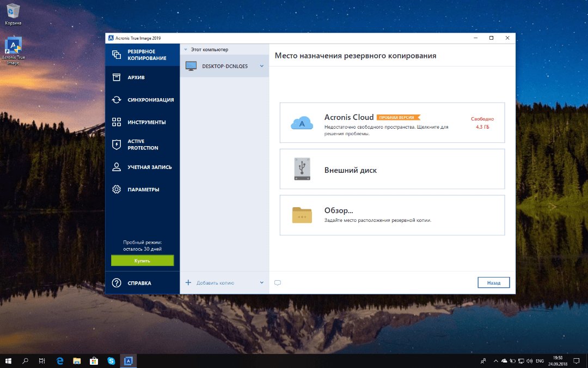Click the battery tray icon

point(513,361)
